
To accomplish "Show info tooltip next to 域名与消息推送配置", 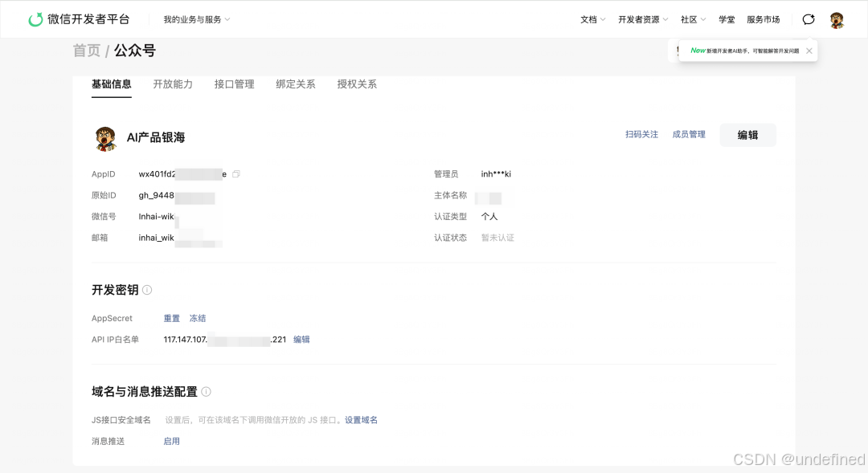I will [x=206, y=392].
